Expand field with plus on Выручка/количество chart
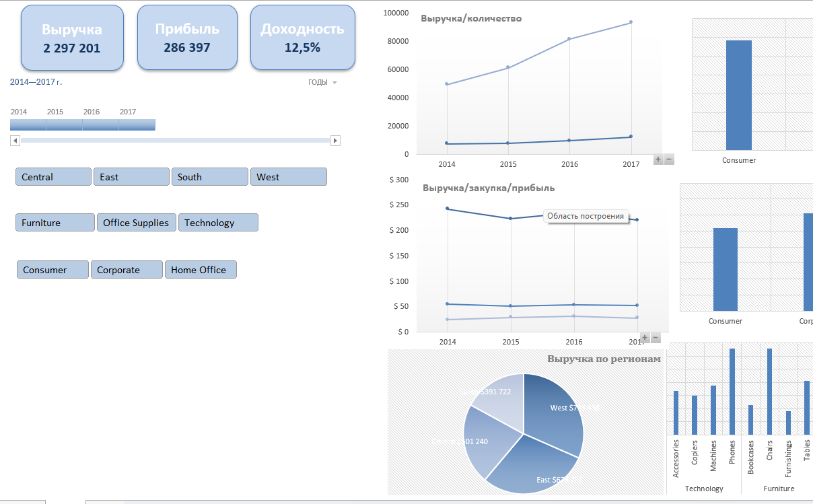Screen dimensions: 813x504 click(658, 159)
